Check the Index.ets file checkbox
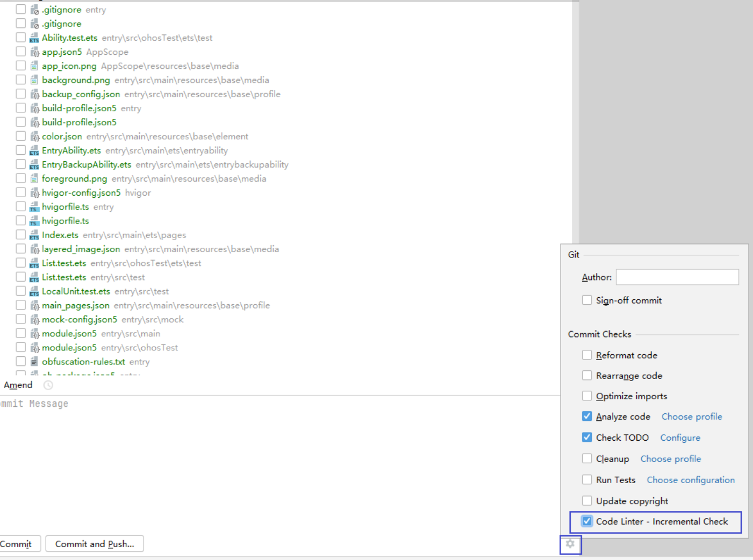The image size is (753, 560). tap(20, 234)
